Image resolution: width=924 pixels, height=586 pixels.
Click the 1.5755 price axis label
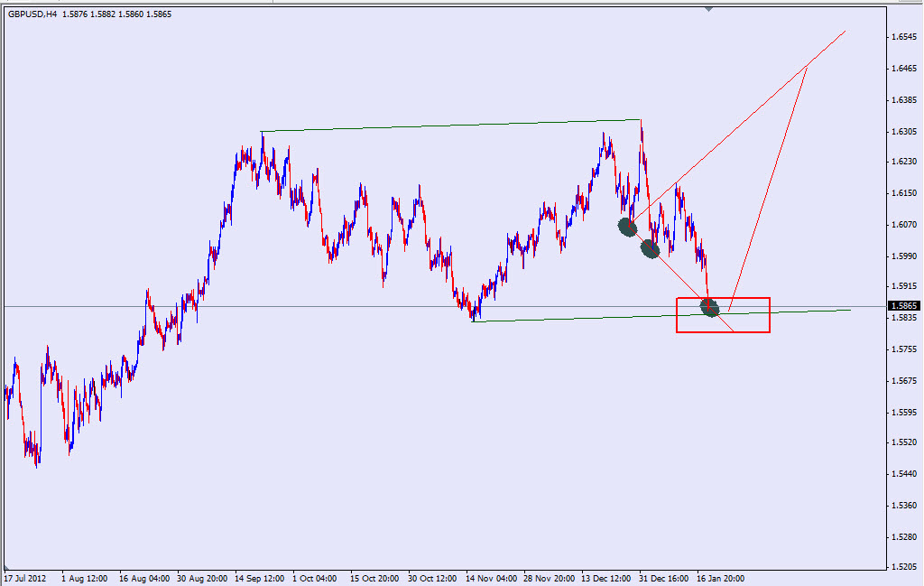click(904, 349)
